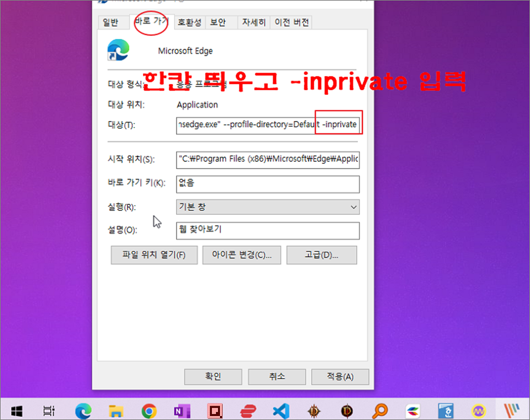Focus the 바로 가기 키(K) field
Screen dimensions: 530x420
coord(268,184)
